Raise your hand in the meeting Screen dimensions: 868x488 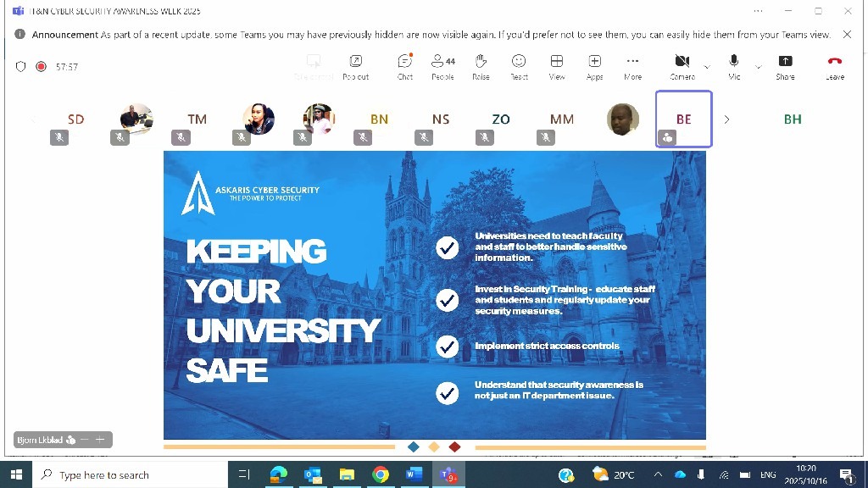[481, 66]
